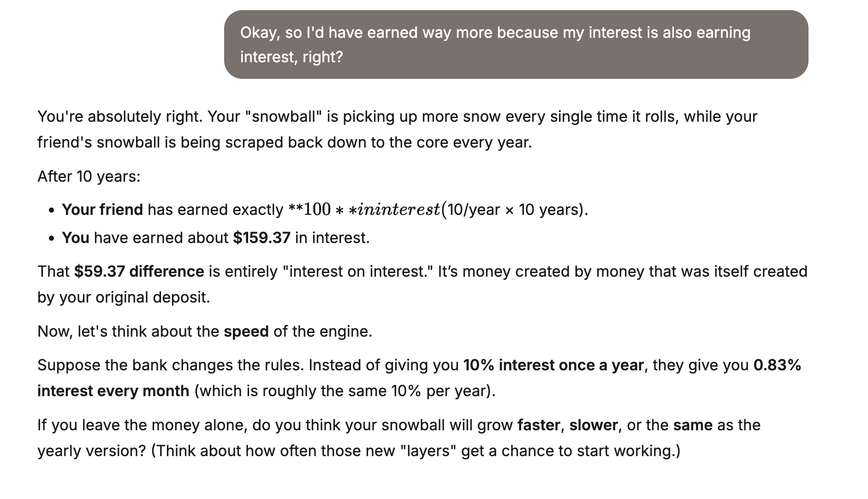Click the "After 10 years:" line
Viewport: 868px width, 499px height.
point(89,177)
